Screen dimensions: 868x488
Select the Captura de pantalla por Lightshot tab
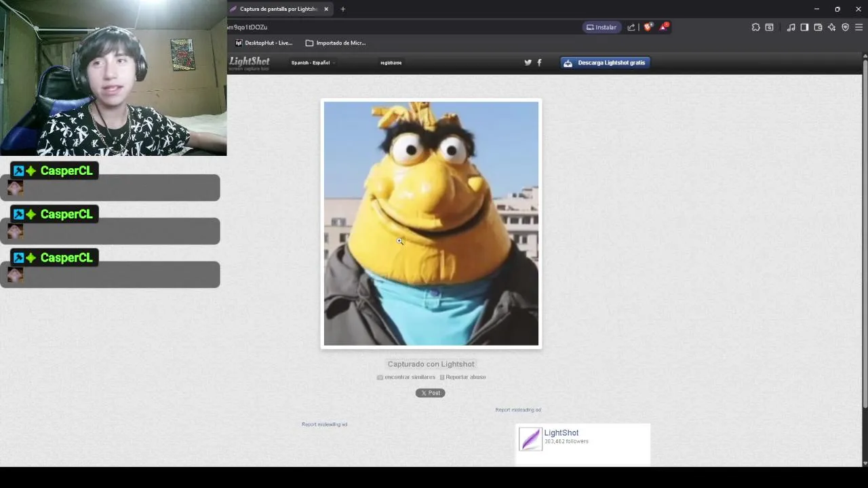[279, 9]
